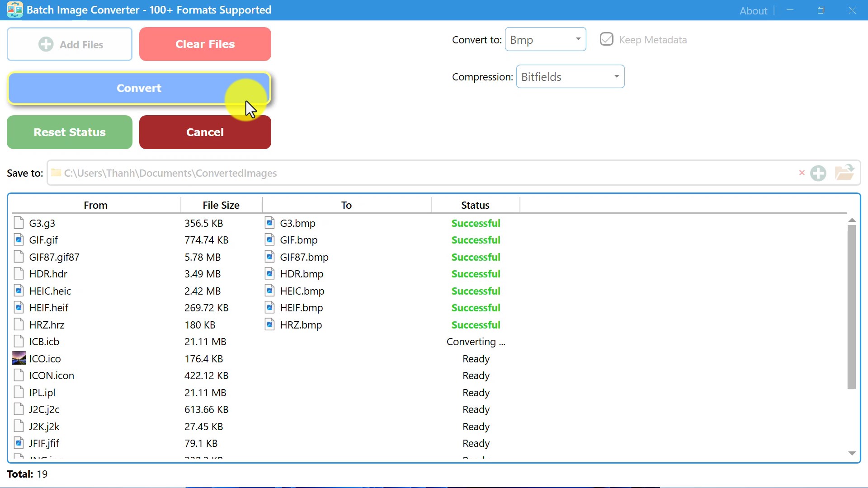The image size is (868, 488).
Task: Click the file list scroll-down arrow
Action: click(852, 453)
